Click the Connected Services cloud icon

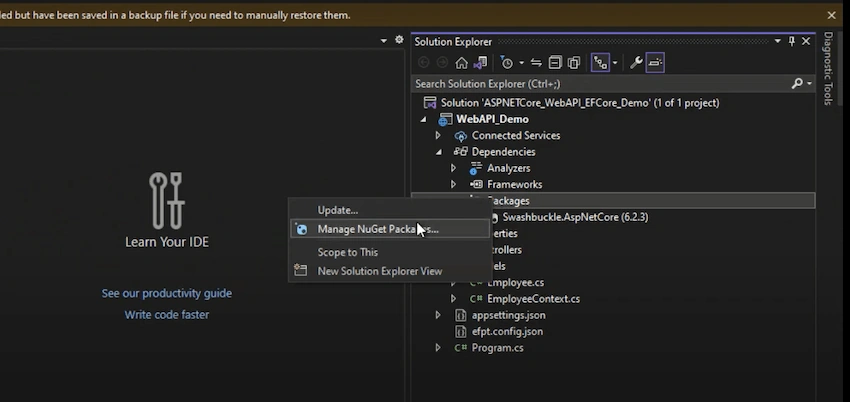(x=461, y=136)
